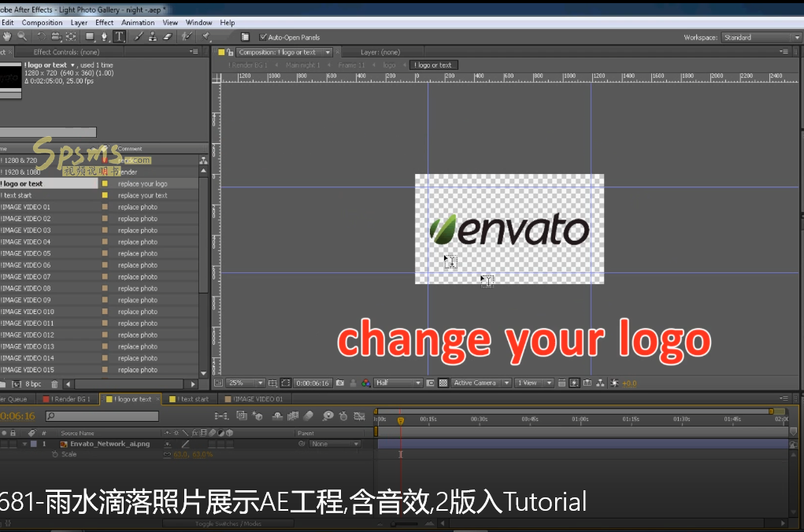The image size is (804, 532).
Task: Select the Eraser tool
Action: 168,36
